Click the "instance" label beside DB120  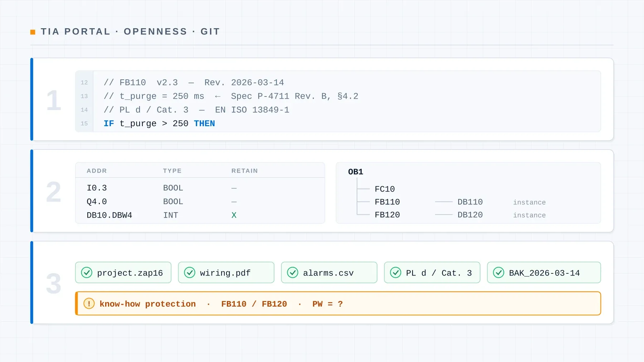[530, 215]
